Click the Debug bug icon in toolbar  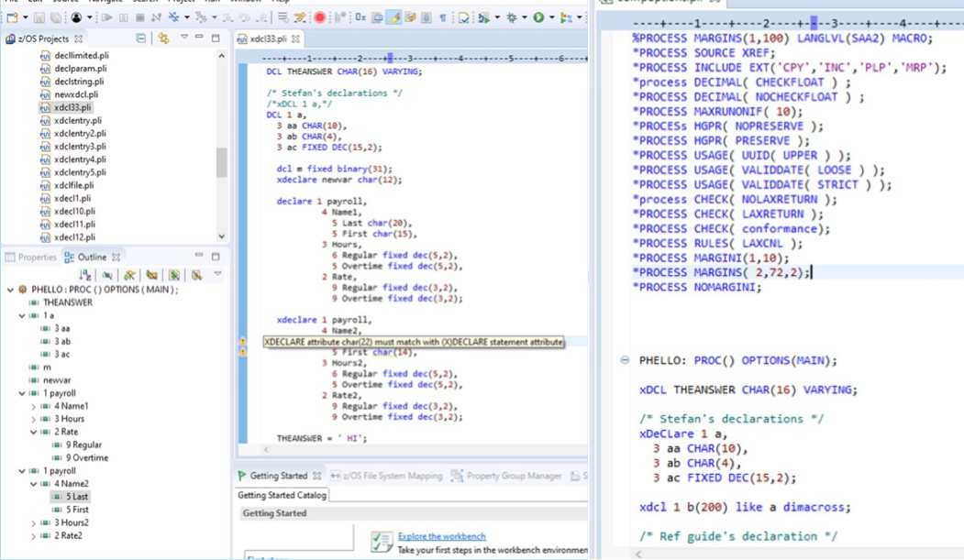[512, 17]
